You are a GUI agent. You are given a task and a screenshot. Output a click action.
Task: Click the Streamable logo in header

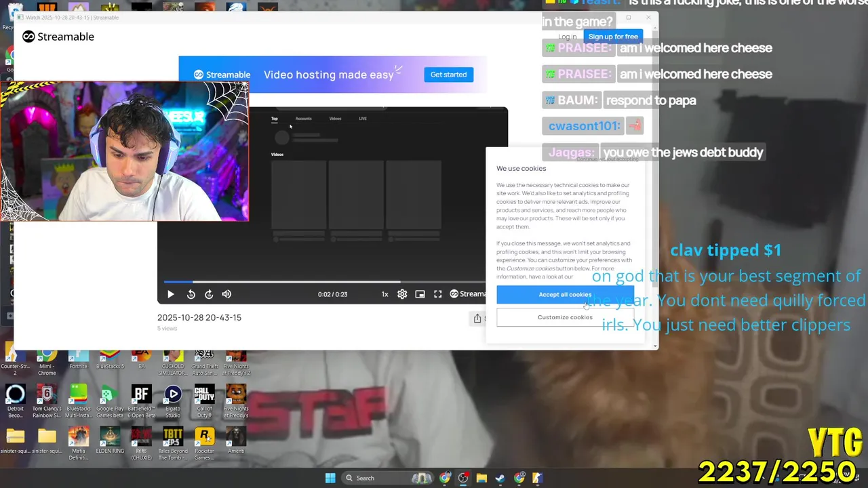(58, 37)
